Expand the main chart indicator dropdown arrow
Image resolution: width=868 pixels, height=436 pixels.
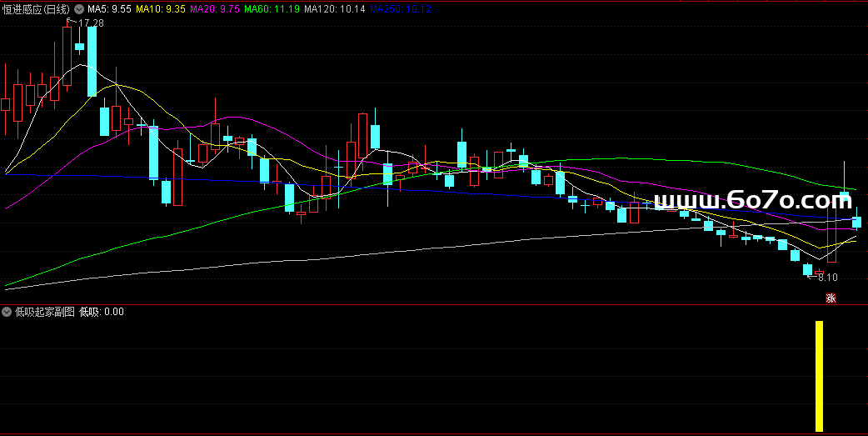pos(79,9)
